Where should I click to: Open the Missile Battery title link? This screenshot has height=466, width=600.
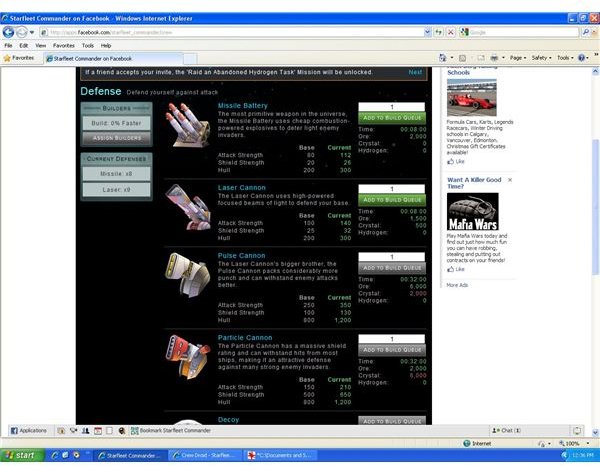tap(243, 106)
